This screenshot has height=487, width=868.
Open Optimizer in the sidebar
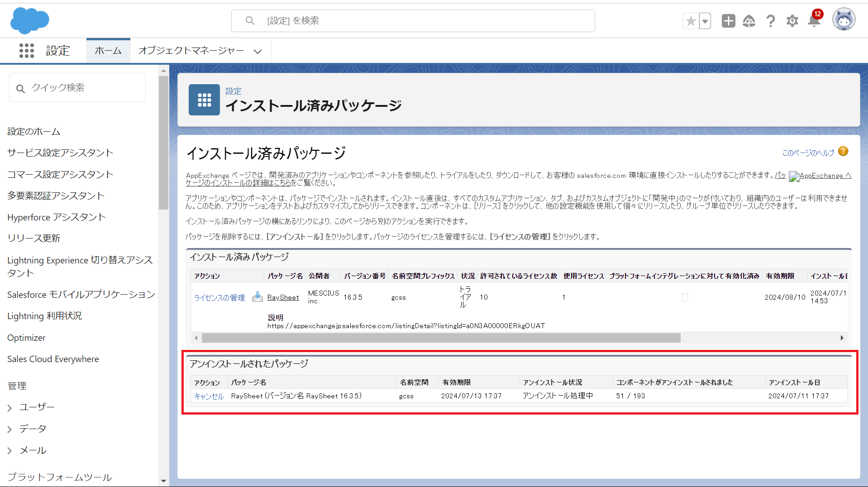coord(26,338)
